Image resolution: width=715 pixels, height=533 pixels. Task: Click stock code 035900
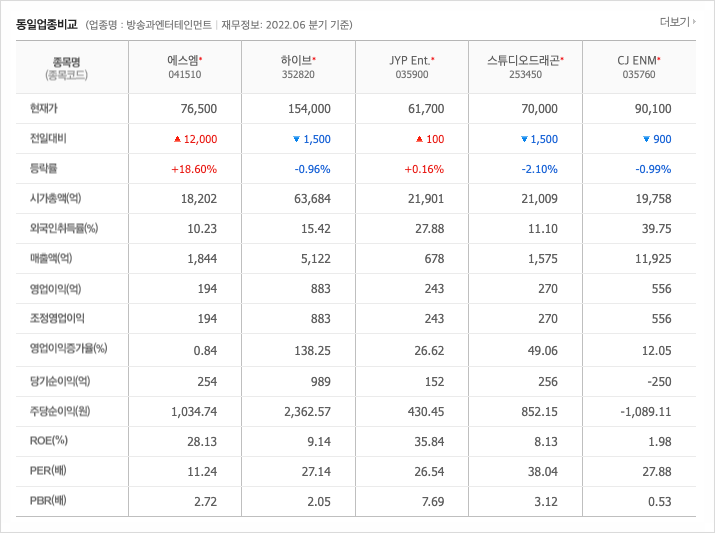(x=412, y=74)
